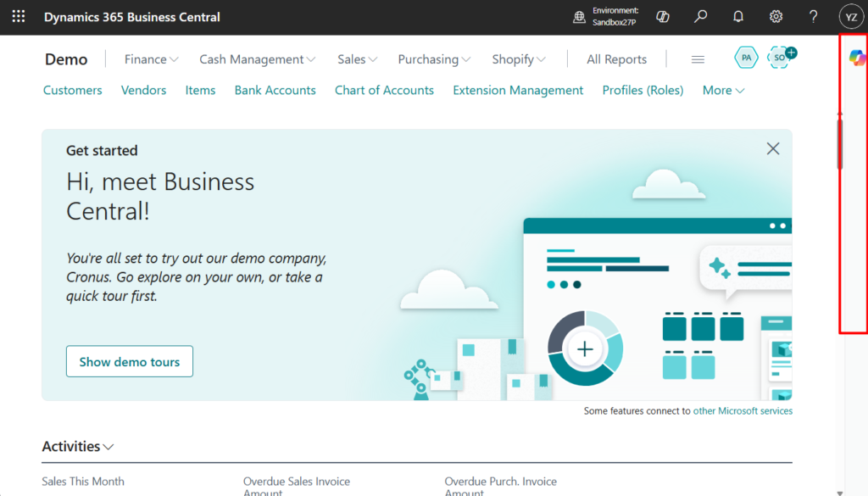Expand the More actions dropdown

pos(723,90)
